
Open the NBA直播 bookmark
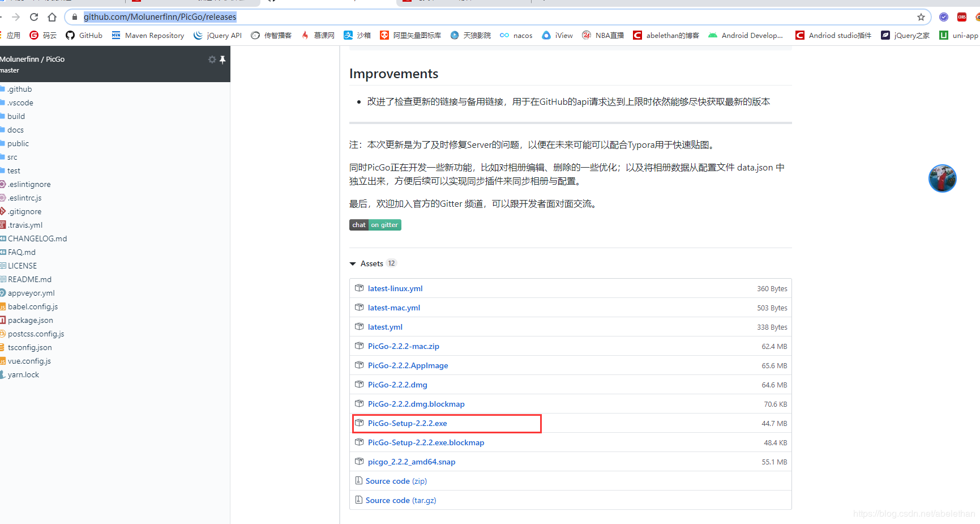click(603, 35)
